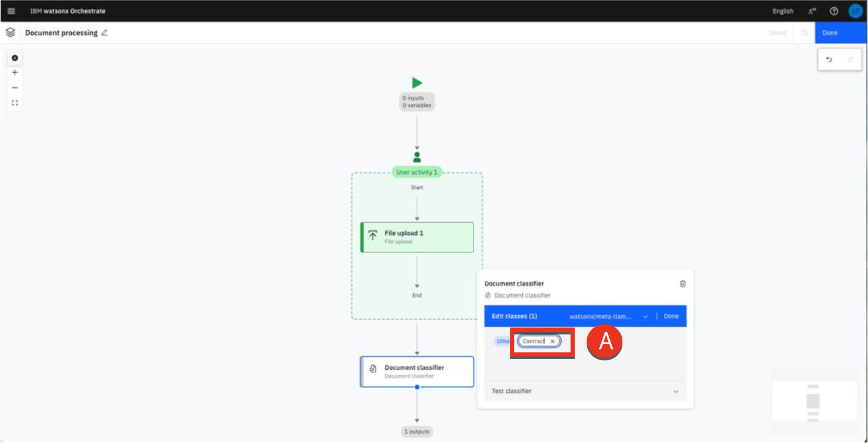Click Done in the Edit classes bar
868x443 pixels.
pyautogui.click(x=670, y=316)
